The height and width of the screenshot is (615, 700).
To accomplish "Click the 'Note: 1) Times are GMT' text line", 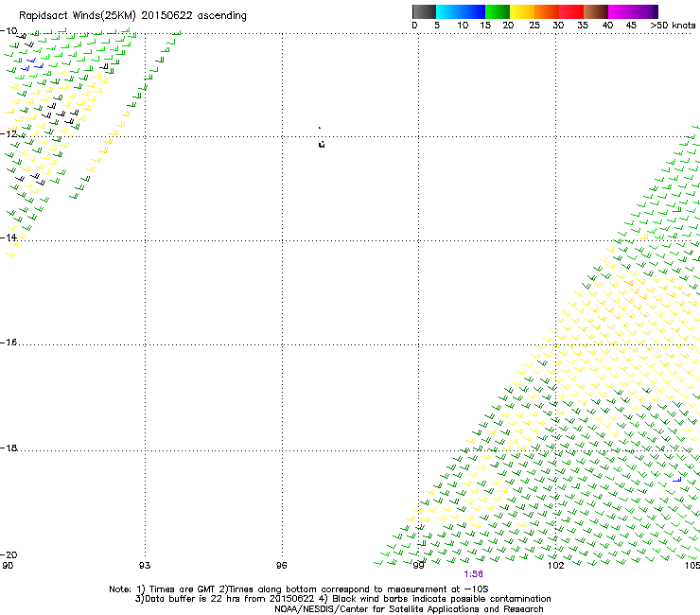I will pos(299,589).
